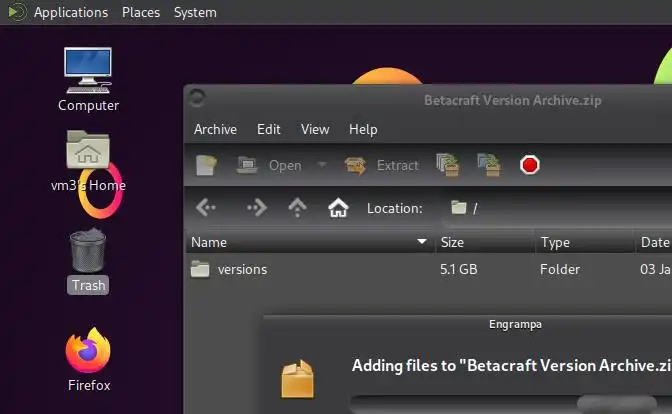Viewport: 672px width, 414px height.
Task: Open the Places menu
Action: (x=141, y=12)
